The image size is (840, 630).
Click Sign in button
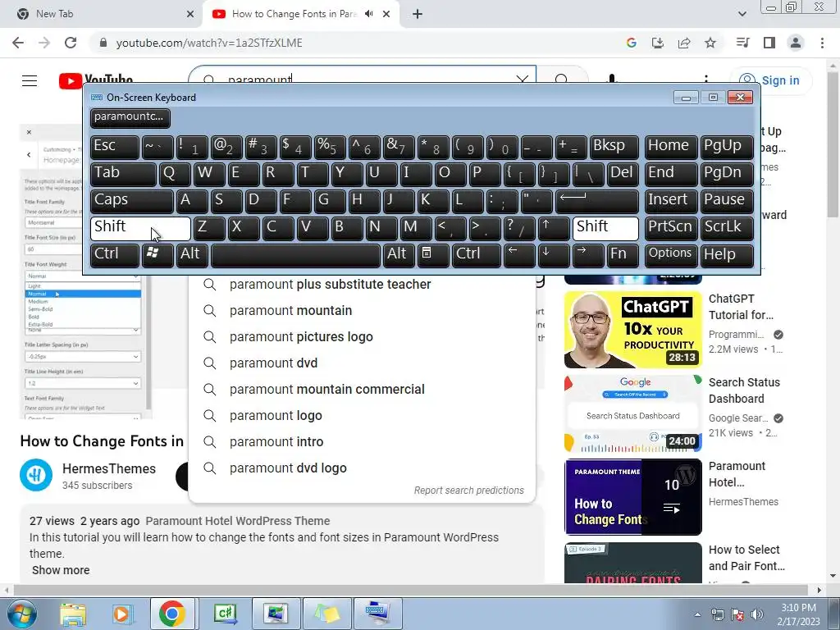[771, 80]
